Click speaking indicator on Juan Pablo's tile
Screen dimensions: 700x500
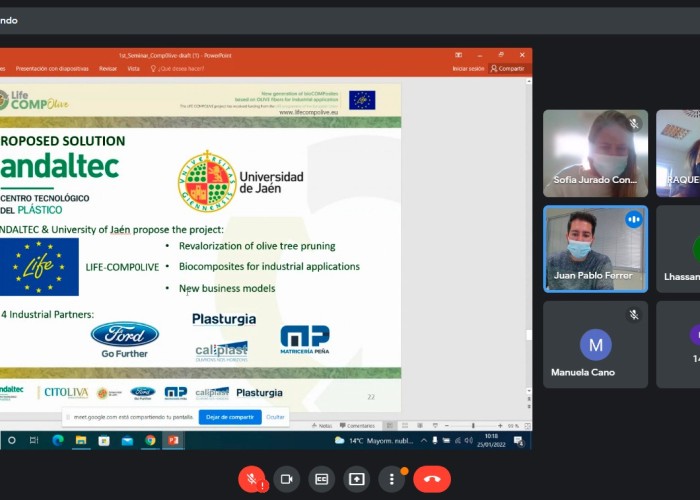633,219
